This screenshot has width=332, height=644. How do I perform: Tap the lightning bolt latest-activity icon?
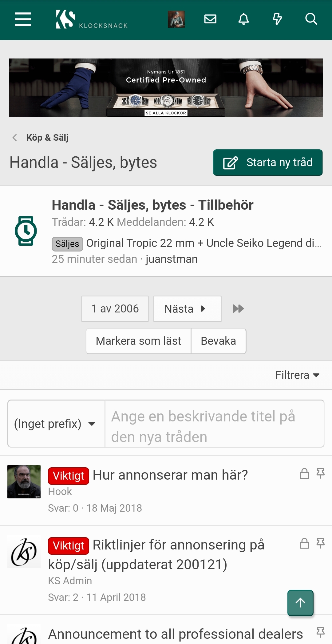pos(277,19)
